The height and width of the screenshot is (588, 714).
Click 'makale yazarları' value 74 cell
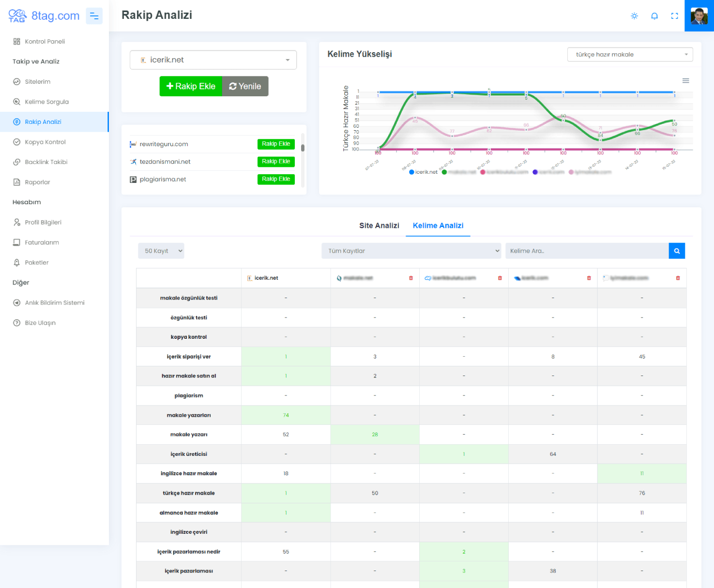pyautogui.click(x=286, y=415)
